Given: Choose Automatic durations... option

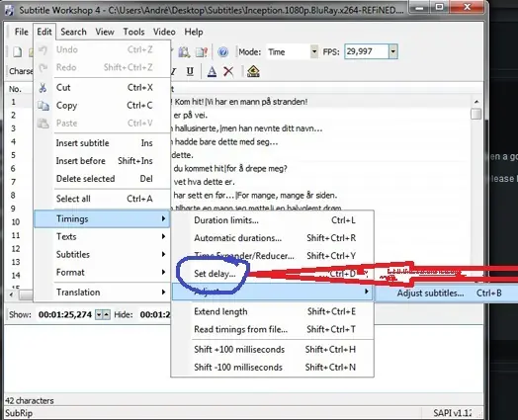Looking at the screenshot, I should 273,238.
